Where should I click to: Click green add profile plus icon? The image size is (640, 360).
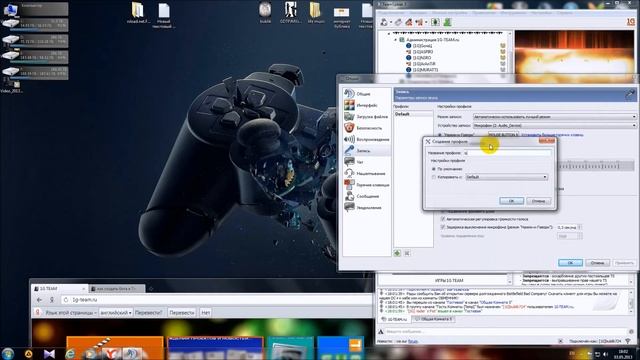click(397, 253)
